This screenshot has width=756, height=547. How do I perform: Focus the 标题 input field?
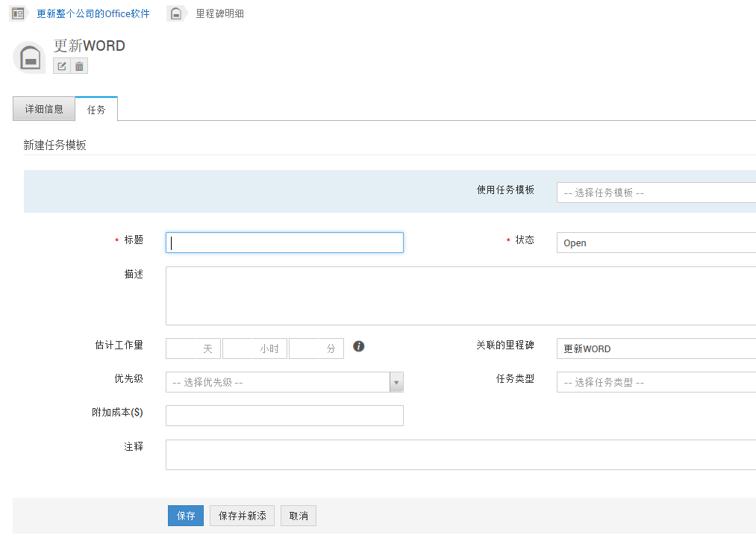point(284,243)
